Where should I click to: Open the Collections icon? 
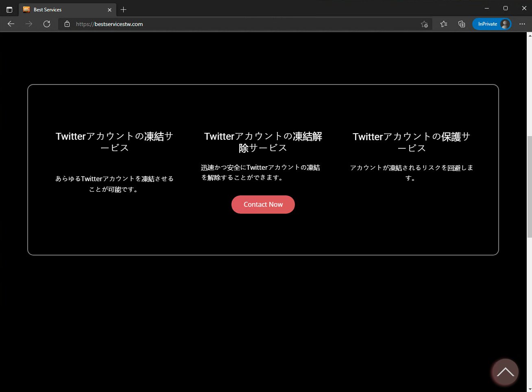pos(462,24)
